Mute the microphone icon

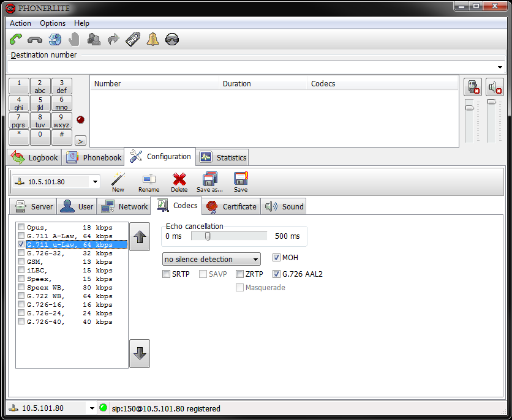(x=473, y=87)
